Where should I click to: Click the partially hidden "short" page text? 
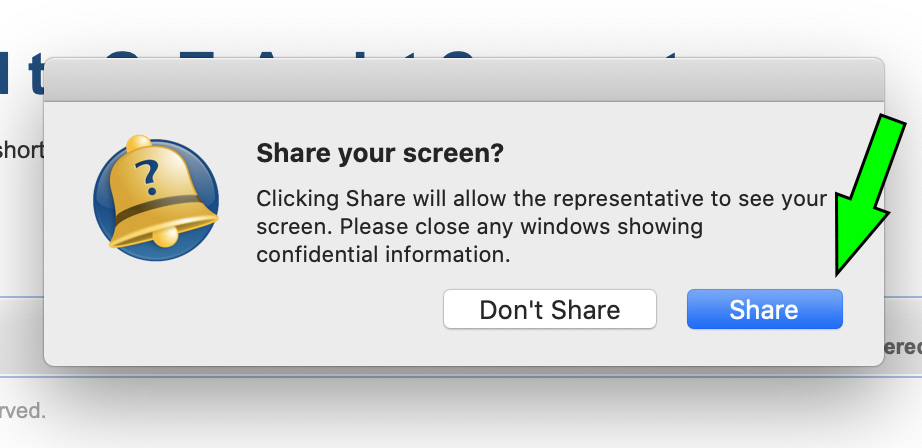[x=22, y=150]
